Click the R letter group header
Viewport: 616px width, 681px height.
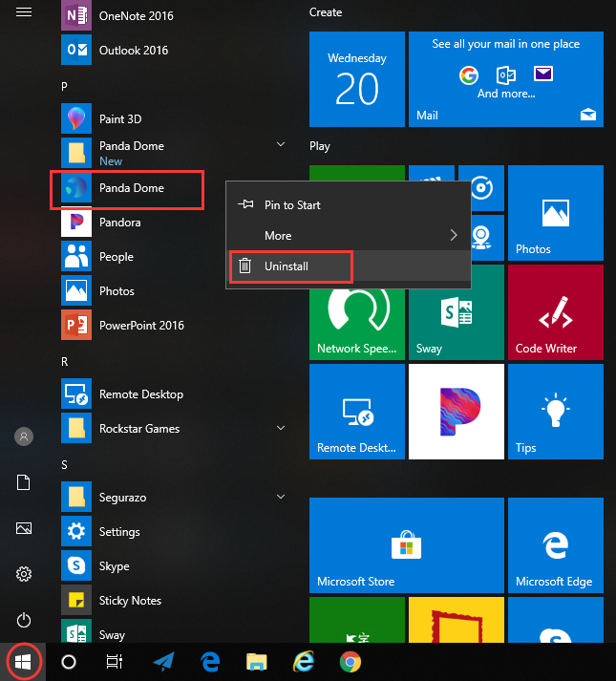click(64, 361)
